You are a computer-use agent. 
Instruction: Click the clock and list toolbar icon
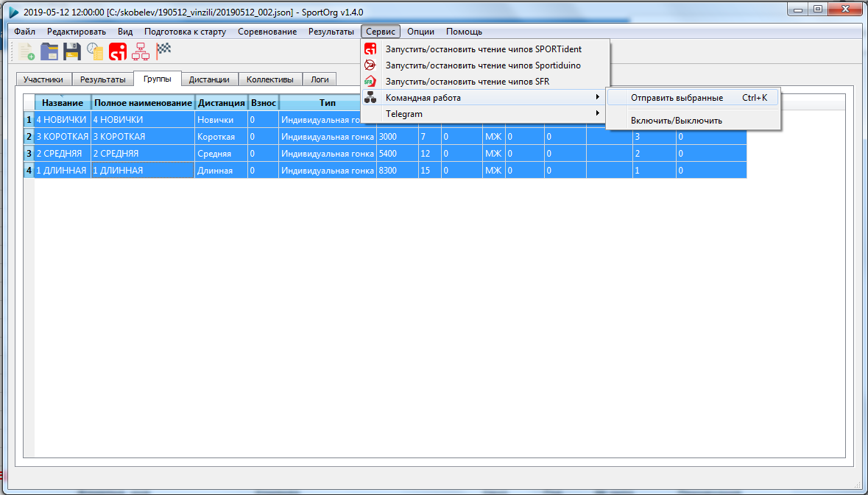coord(95,51)
